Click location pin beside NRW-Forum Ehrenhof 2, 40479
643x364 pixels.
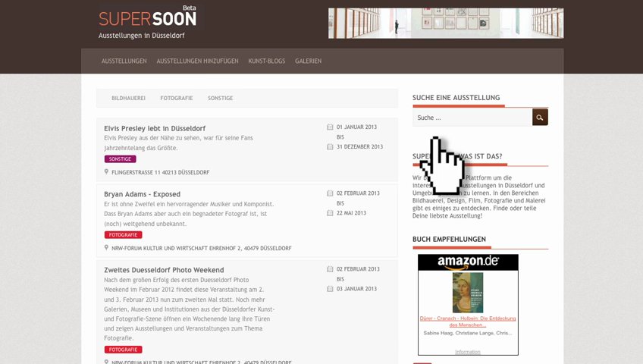[x=107, y=248]
